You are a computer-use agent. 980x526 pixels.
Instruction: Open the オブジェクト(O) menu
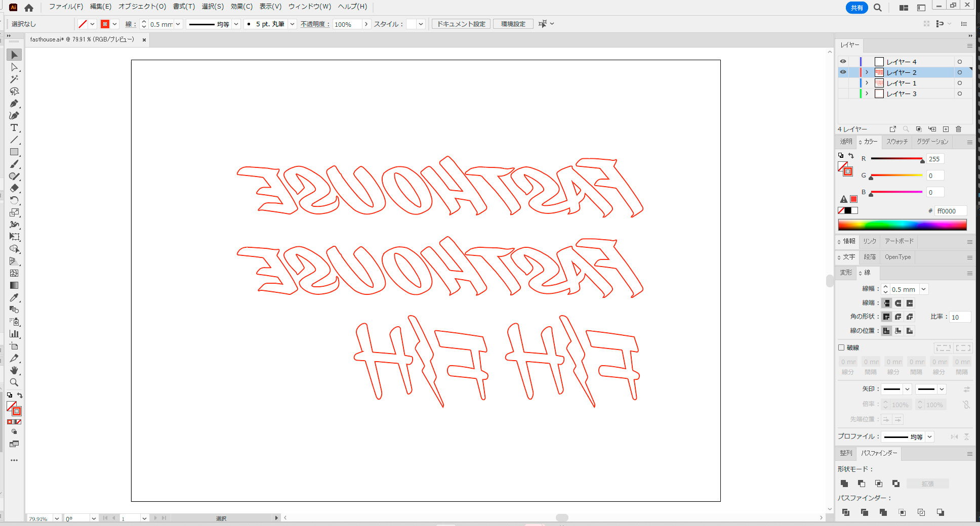pos(142,7)
